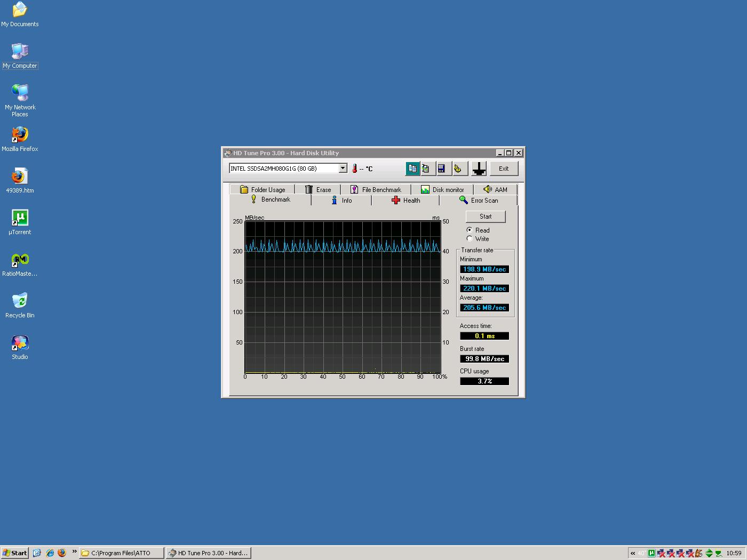Viewport: 747px width, 560px height.
Task: Click the Access time 0.1 ms value
Action: tap(484, 336)
